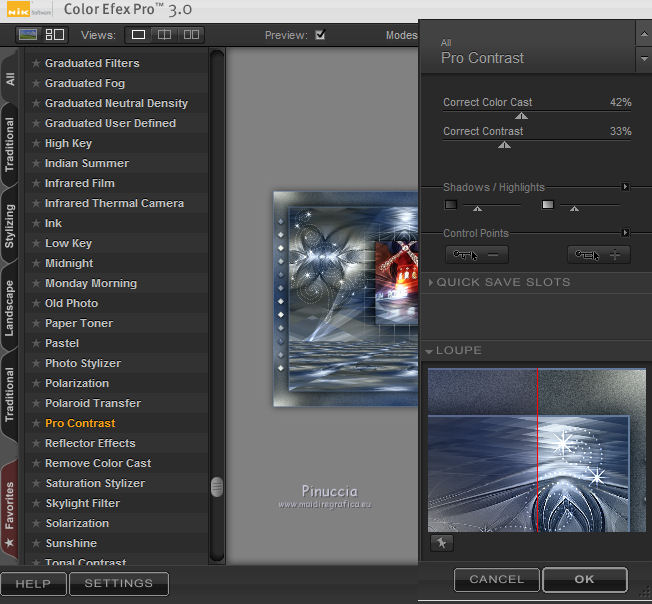Screen dimensions: 652x604
Task: Open the Modes menu
Action: pos(401,35)
